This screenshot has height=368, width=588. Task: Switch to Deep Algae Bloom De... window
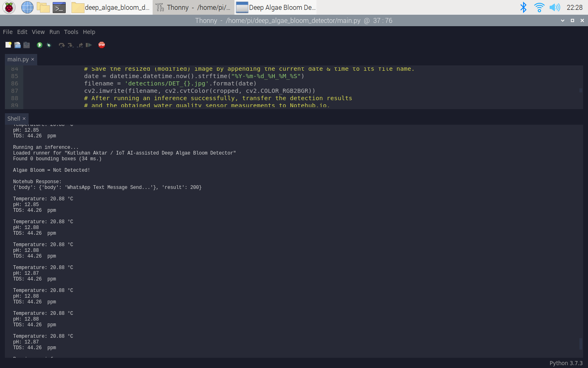[276, 7]
